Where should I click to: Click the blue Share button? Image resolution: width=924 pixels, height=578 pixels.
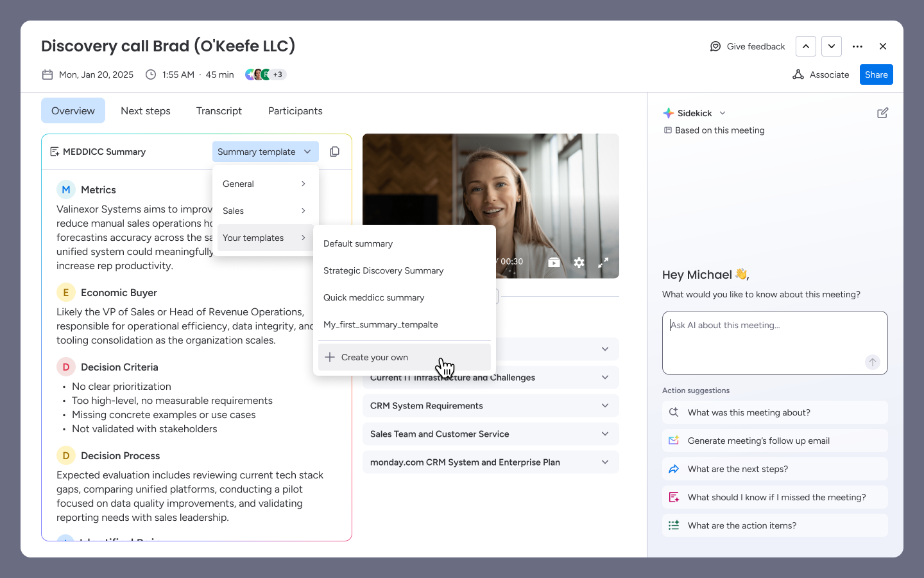[877, 74]
